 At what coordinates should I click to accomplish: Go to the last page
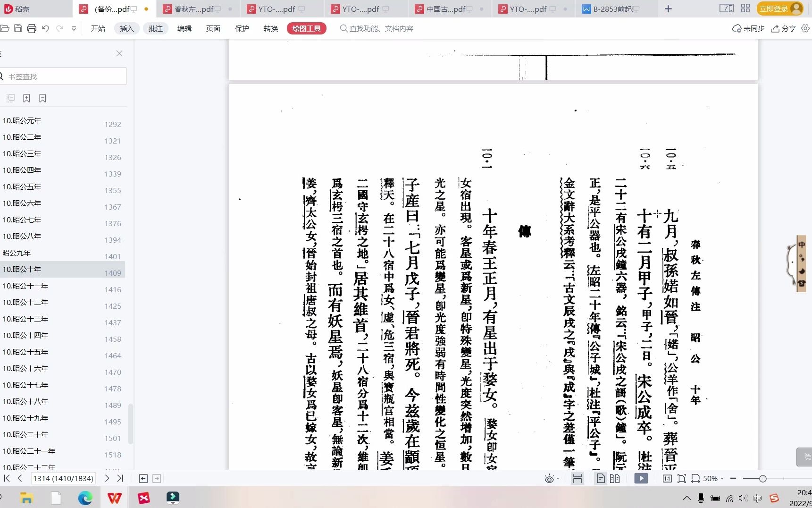point(120,478)
